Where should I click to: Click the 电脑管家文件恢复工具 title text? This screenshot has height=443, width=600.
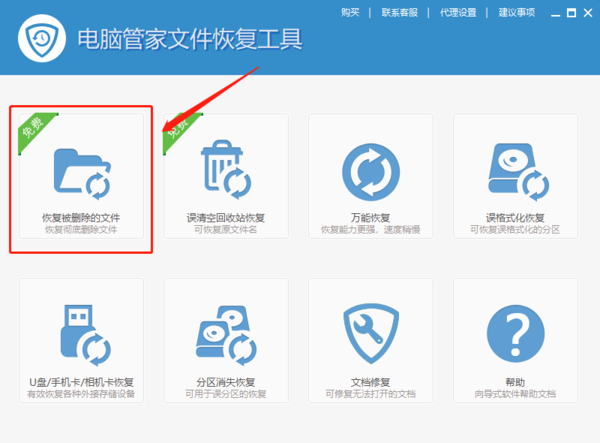click(x=190, y=39)
